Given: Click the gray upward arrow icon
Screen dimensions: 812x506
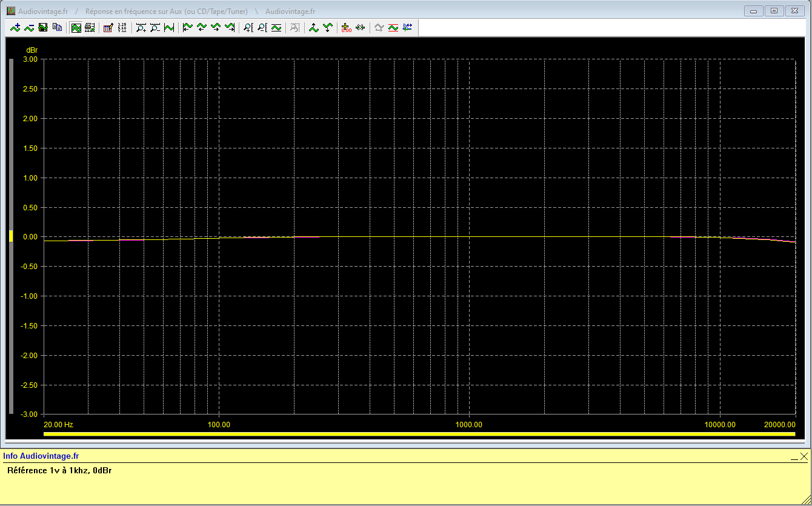Looking at the screenshot, I should click(379, 27).
